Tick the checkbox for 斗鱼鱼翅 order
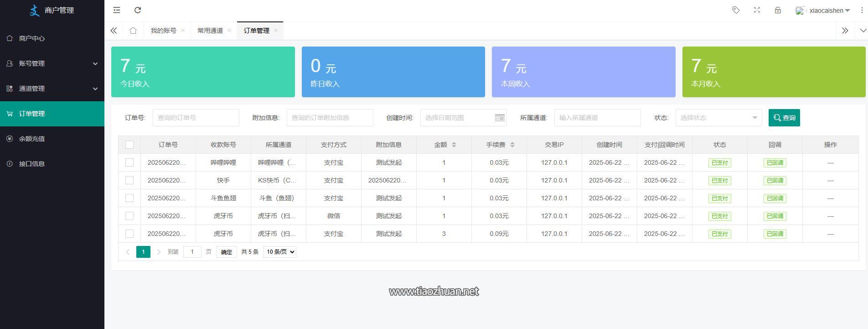 pyautogui.click(x=129, y=198)
